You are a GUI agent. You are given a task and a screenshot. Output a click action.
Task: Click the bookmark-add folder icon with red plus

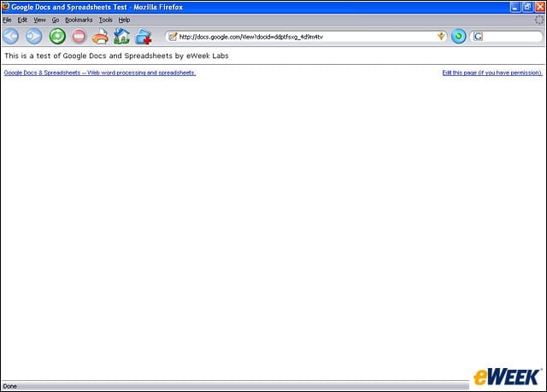coord(144,37)
